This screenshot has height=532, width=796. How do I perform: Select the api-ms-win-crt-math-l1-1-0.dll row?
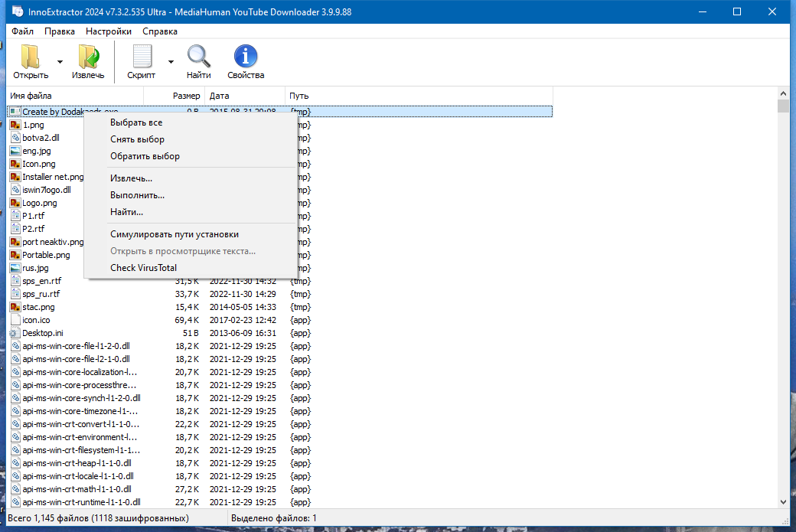(279, 489)
